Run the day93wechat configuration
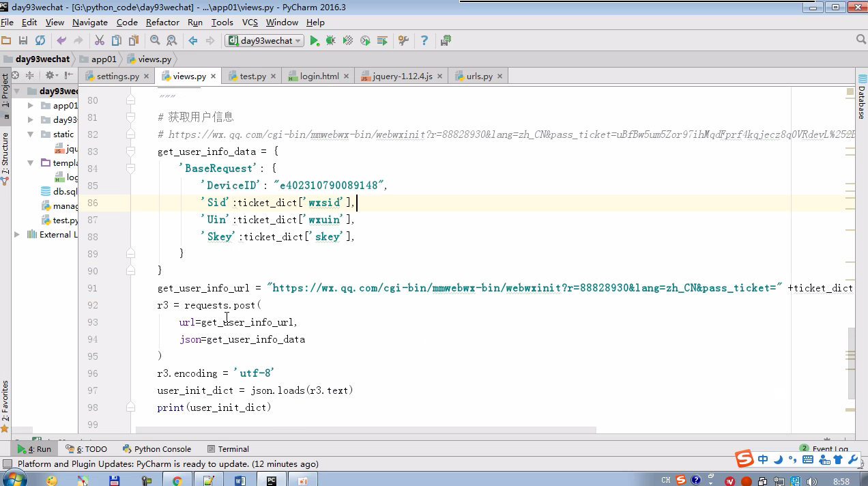This screenshot has width=868, height=486. point(314,41)
